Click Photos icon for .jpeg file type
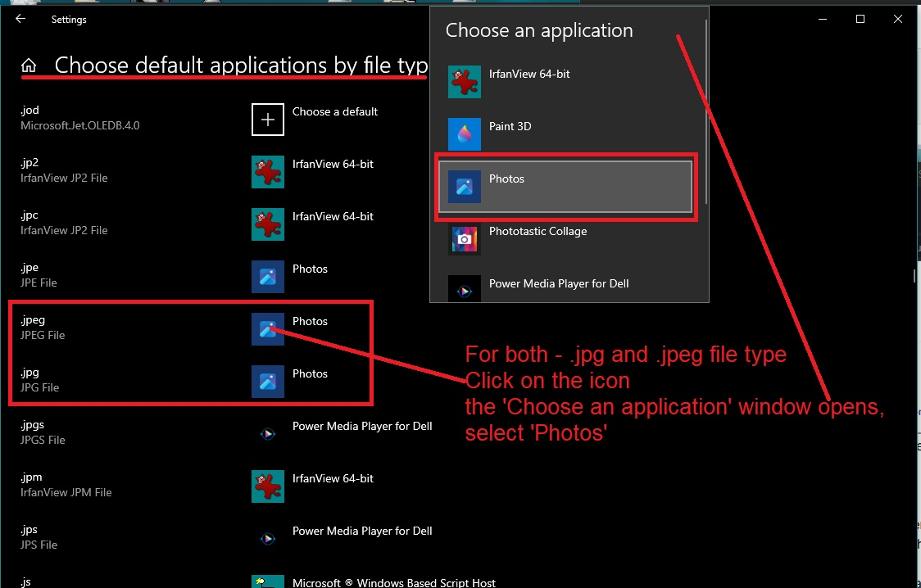Screen dimensions: 921x588 tap(267, 329)
